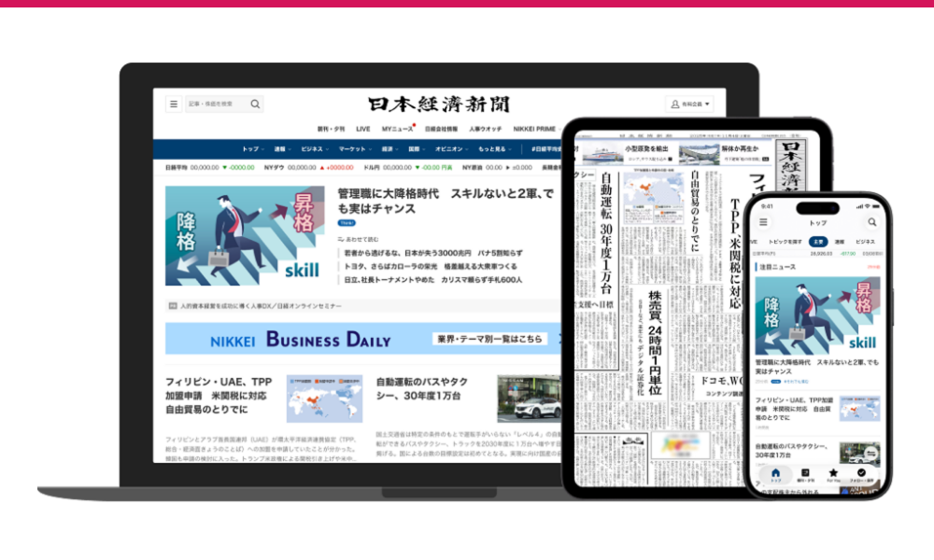This screenshot has height=560, width=934.
Task: Tap the トップ home icon in phone tab bar
Action: tap(775, 474)
